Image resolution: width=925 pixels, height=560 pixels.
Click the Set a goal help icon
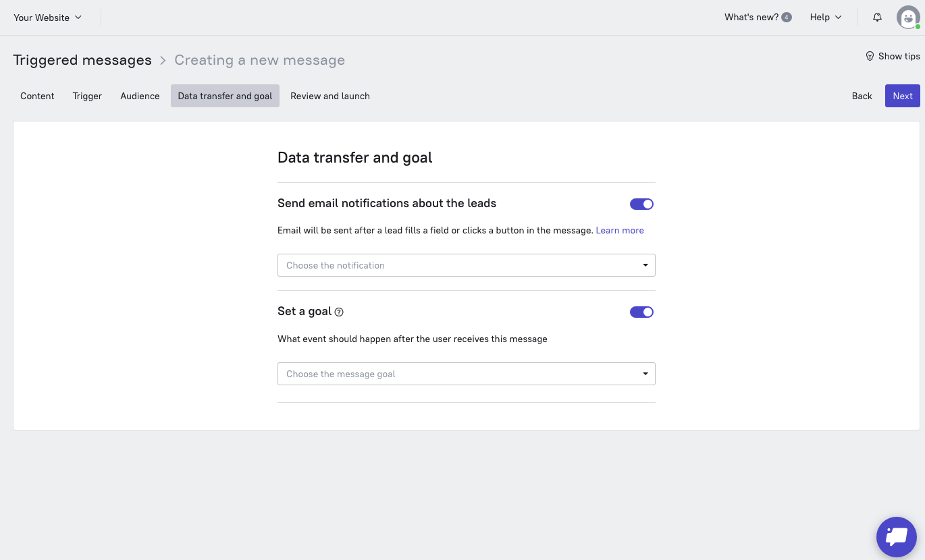[x=339, y=312]
